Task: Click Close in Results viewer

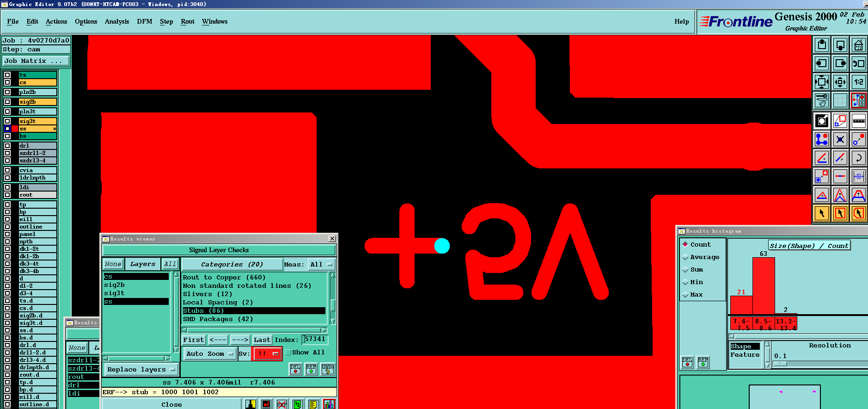Action: pos(171,404)
